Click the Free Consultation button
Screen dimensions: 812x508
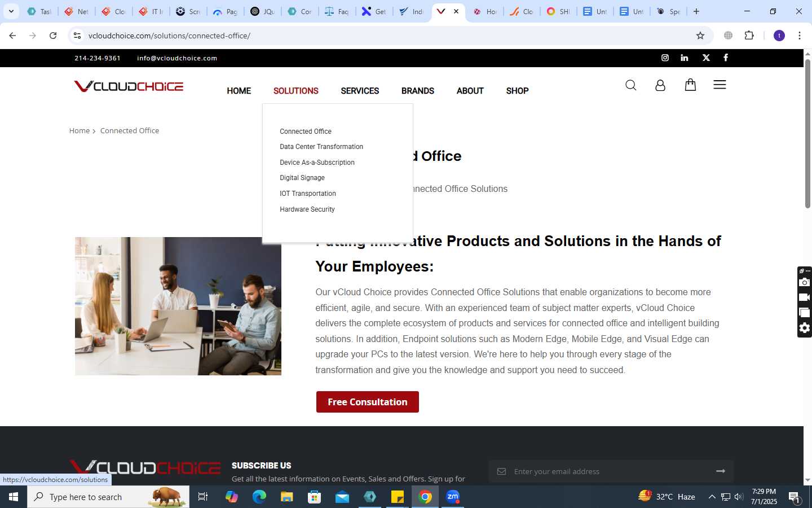pos(368,402)
